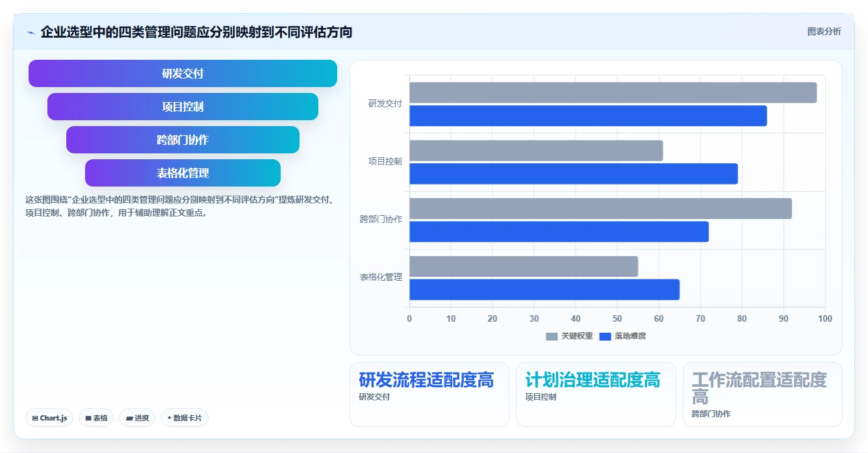Click the x-axis tick label 100
The width and height of the screenshot is (868, 453).
[824, 318]
